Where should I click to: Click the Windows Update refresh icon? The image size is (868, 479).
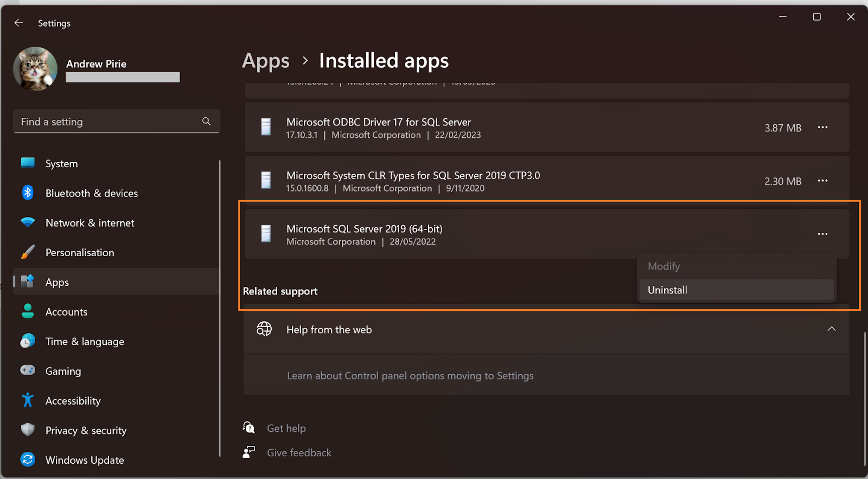[x=28, y=459]
